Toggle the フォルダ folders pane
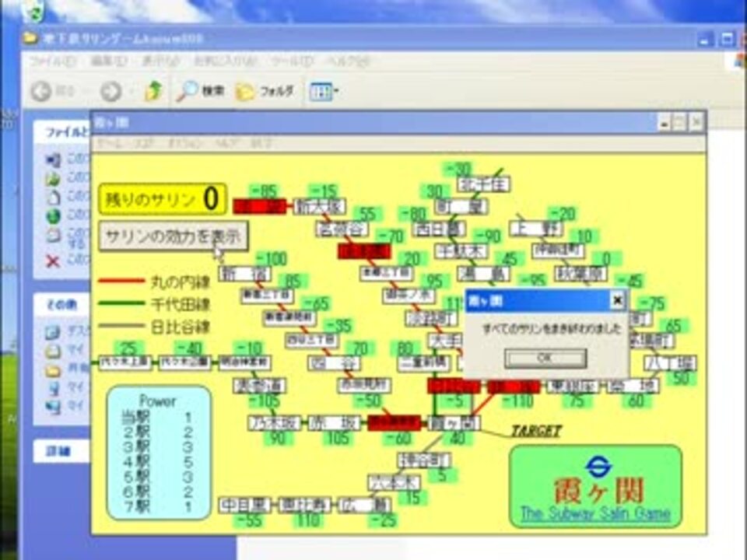 [265, 92]
